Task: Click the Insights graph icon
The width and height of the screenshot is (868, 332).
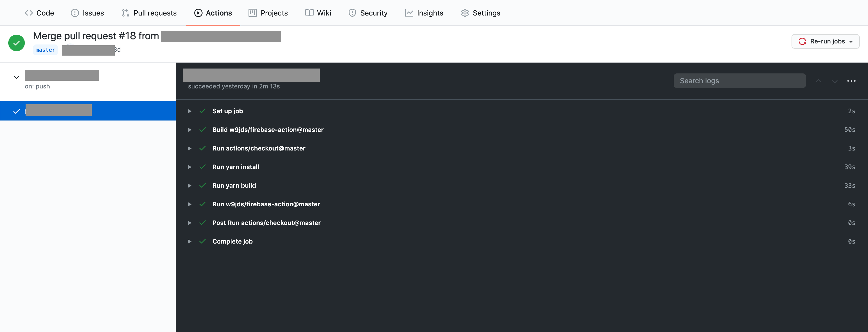Action: point(409,13)
